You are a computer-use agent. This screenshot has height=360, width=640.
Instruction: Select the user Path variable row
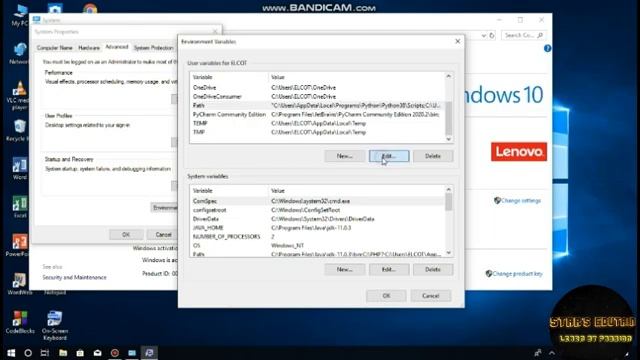[x=317, y=105]
